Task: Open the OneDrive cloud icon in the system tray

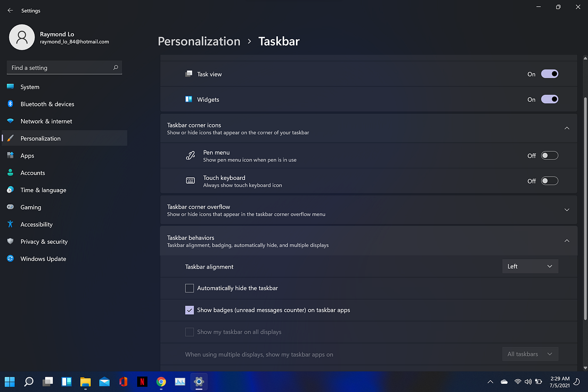Action: (504, 381)
